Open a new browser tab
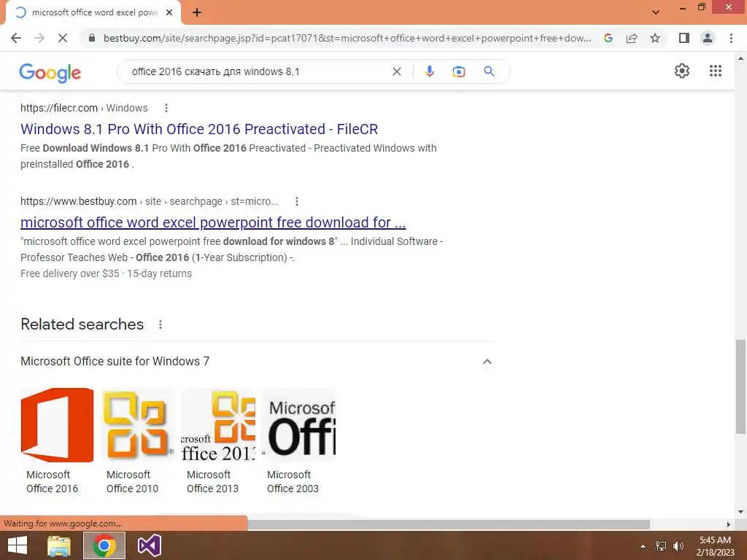 tap(197, 12)
